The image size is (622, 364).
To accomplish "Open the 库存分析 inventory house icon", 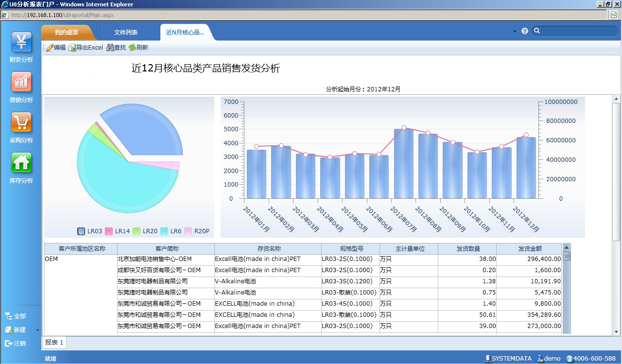I will tap(21, 163).
